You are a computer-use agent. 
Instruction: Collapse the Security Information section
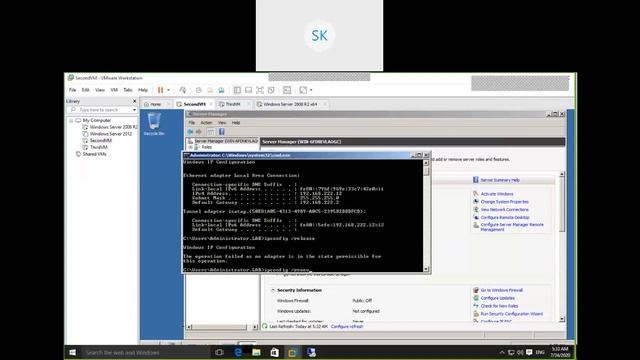(273, 290)
